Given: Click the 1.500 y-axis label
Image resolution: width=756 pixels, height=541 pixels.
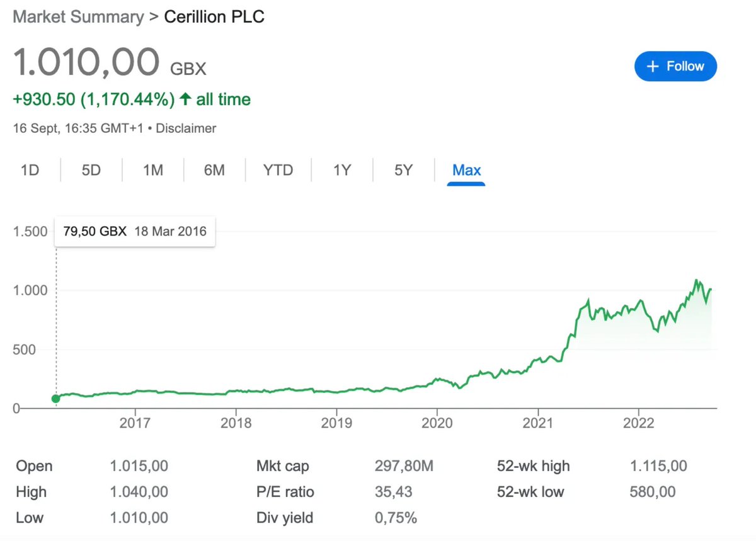Looking at the screenshot, I should click(30, 231).
